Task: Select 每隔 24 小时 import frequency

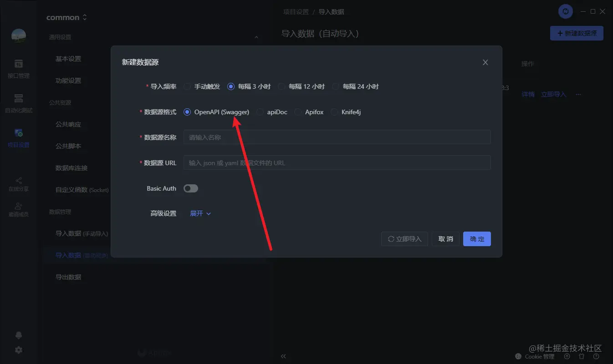Action: tap(356, 86)
